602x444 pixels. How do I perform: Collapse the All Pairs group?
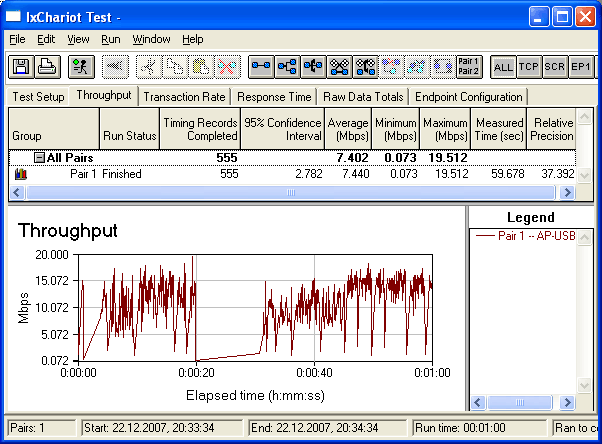39,157
